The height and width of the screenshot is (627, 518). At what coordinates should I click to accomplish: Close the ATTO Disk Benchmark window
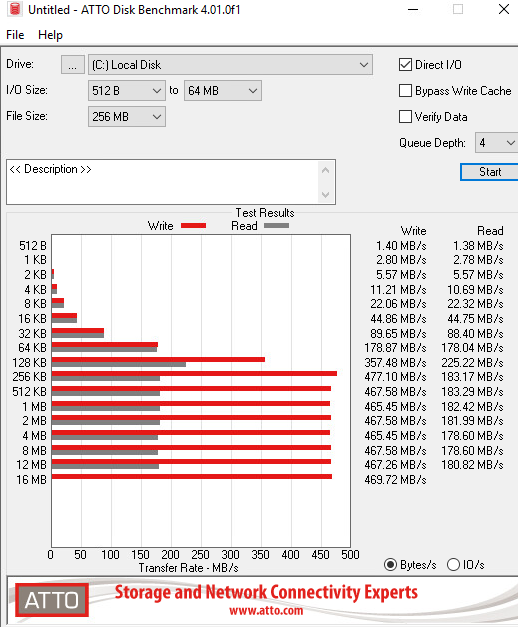click(504, 9)
